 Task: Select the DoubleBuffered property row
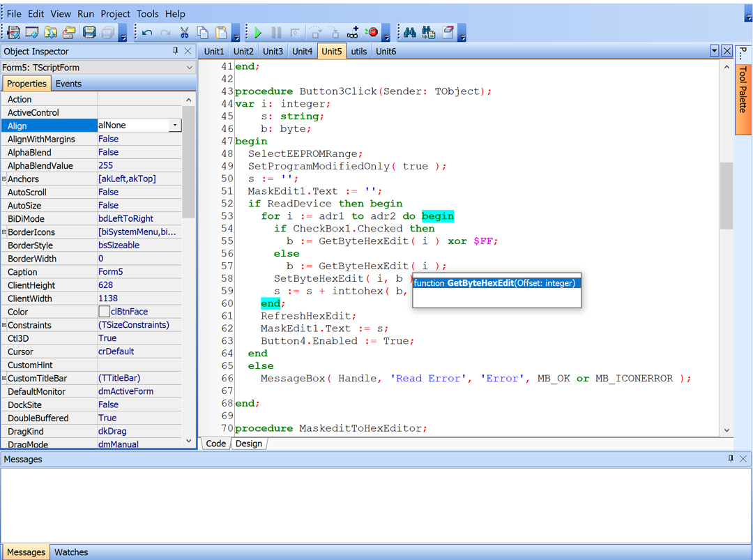coord(92,418)
